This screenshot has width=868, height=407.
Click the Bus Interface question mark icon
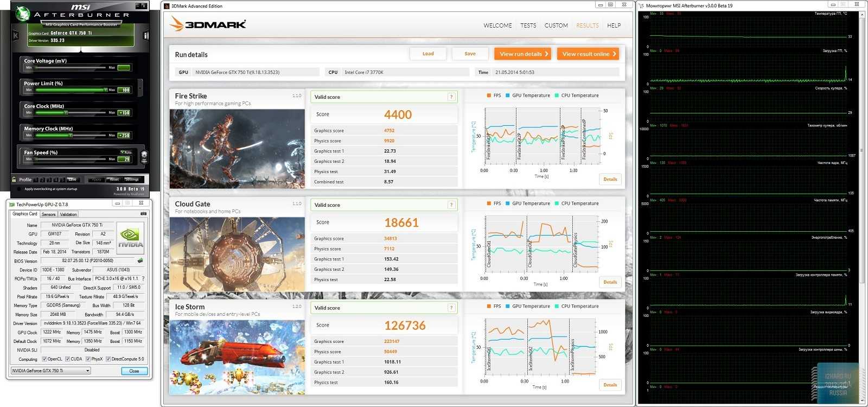pyautogui.click(x=143, y=278)
